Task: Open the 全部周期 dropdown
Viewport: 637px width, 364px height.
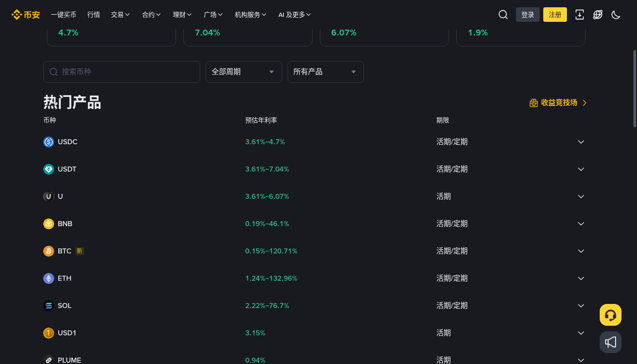Action: point(244,72)
